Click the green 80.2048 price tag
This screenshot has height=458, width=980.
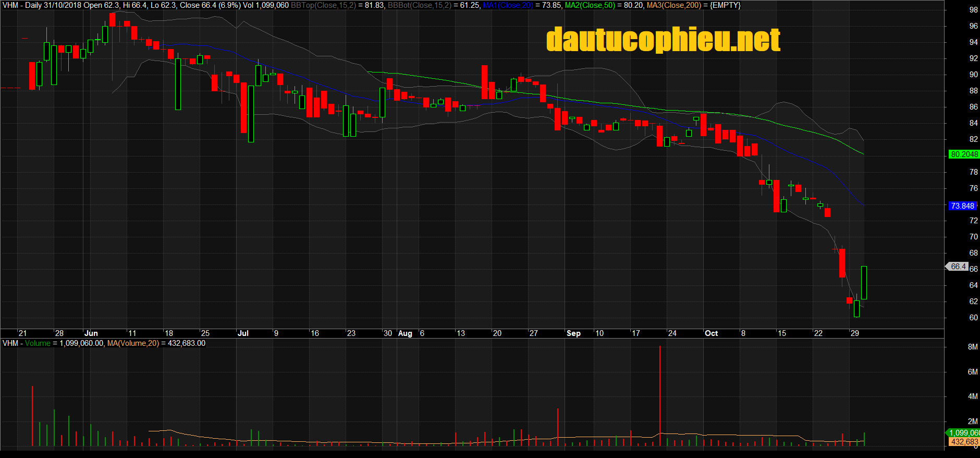point(964,154)
